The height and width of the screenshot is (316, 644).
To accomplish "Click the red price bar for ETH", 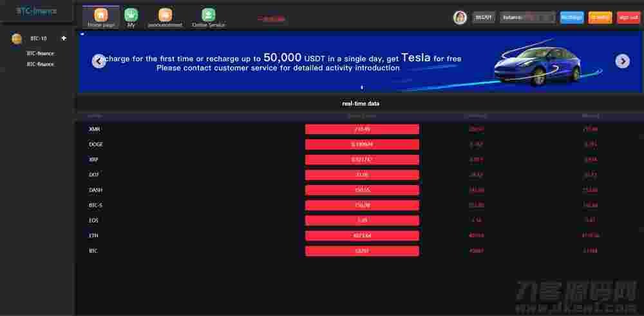I will tap(362, 236).
